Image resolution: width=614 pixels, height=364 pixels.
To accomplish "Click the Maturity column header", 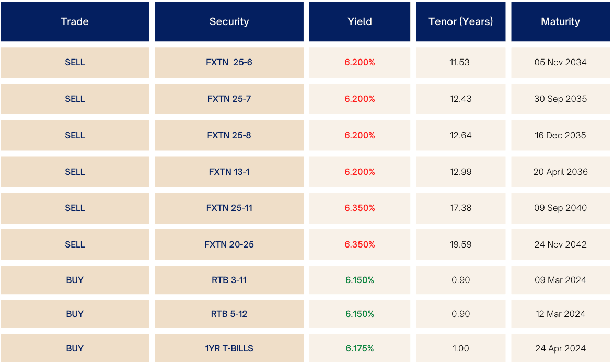I will point(560,22).
